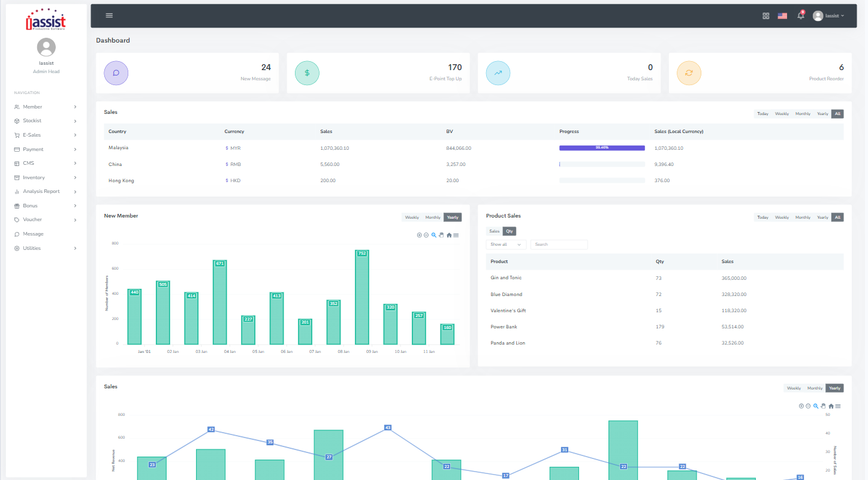Open the apps grid icon in header
This screenshot has height=480, width=868.
765,16
